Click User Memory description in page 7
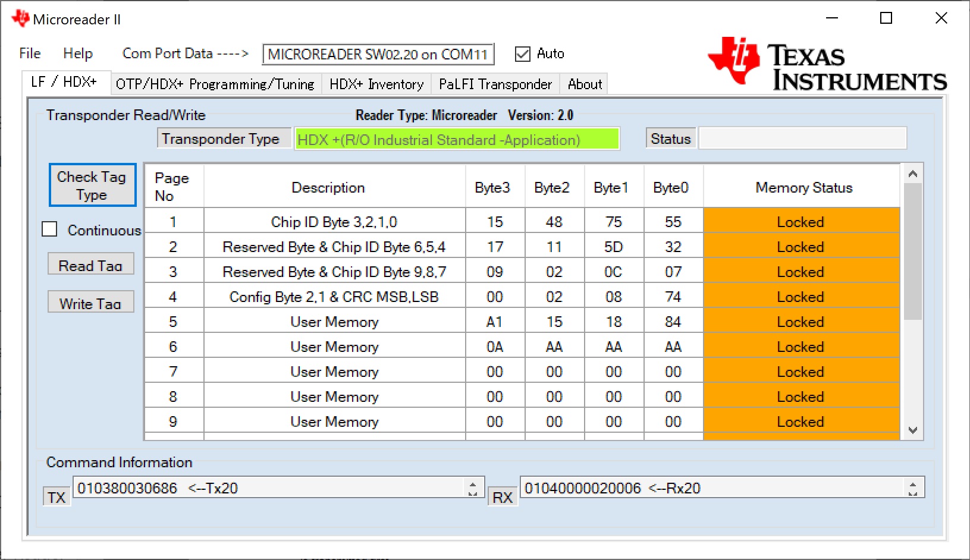 pos(334,372)
